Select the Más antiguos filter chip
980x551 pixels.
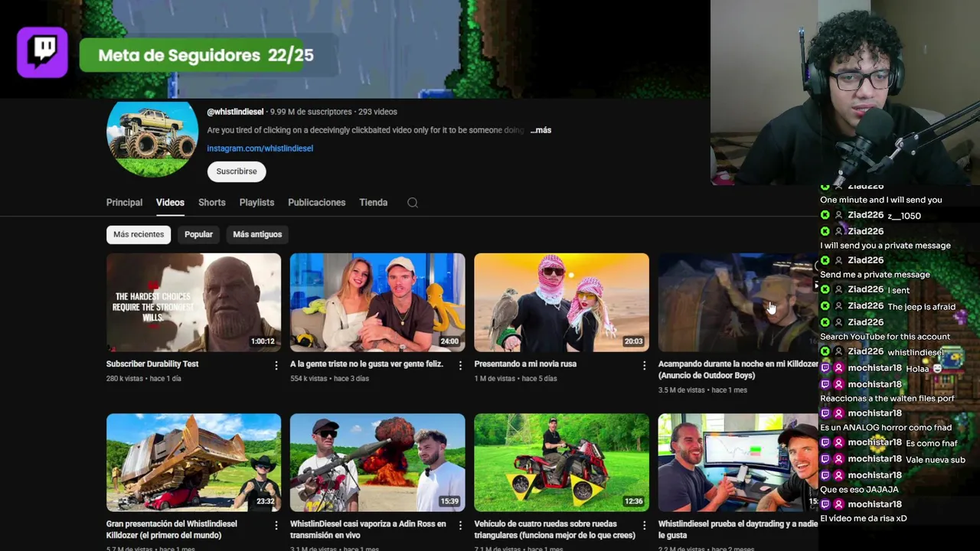257,234
